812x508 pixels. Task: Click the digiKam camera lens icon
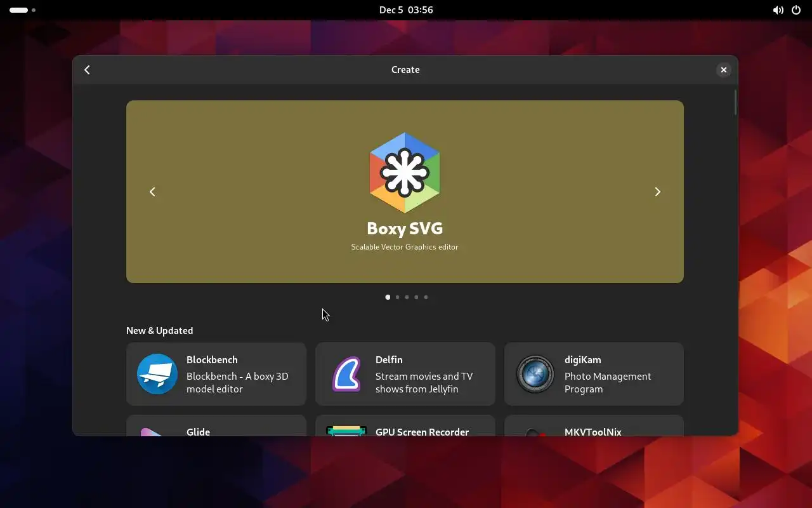(535, 374)
